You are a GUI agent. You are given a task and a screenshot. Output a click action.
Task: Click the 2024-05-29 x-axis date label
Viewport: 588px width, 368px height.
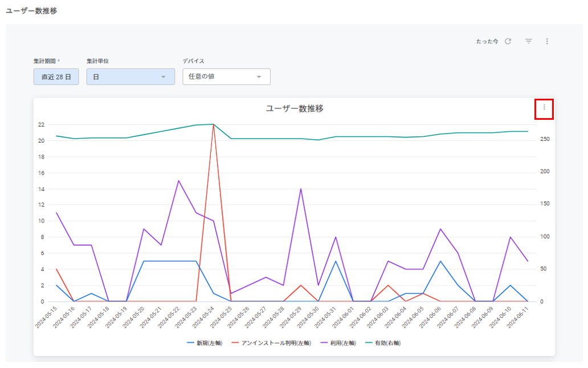point(291,317)
